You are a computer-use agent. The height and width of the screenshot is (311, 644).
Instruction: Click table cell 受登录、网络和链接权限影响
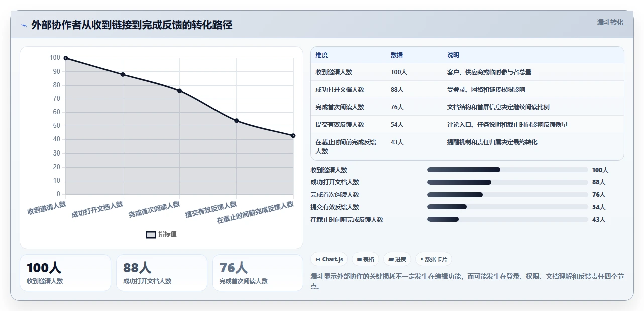coord(486,90)
